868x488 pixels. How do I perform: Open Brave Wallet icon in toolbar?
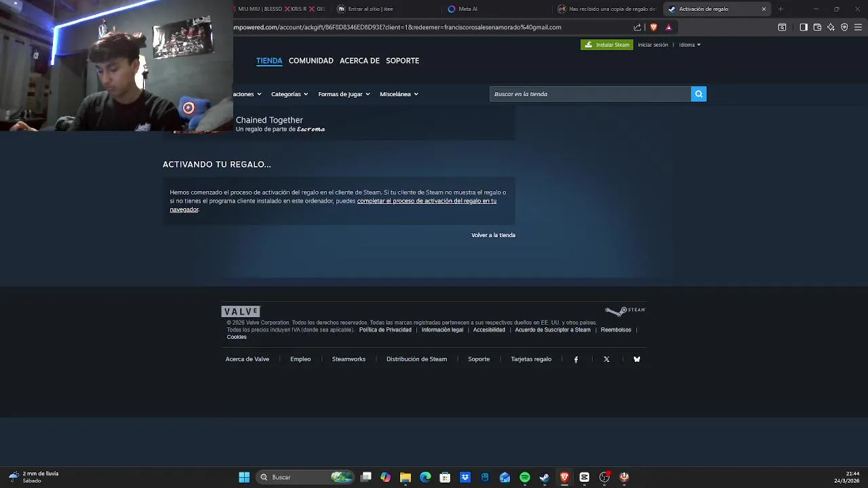coord(817,27)
